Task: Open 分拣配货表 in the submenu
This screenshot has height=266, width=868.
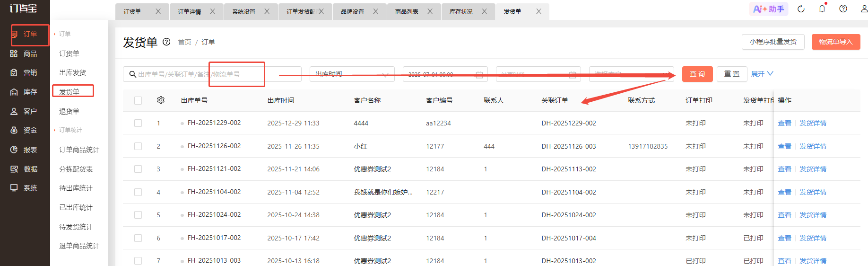Action: [76, 169]
